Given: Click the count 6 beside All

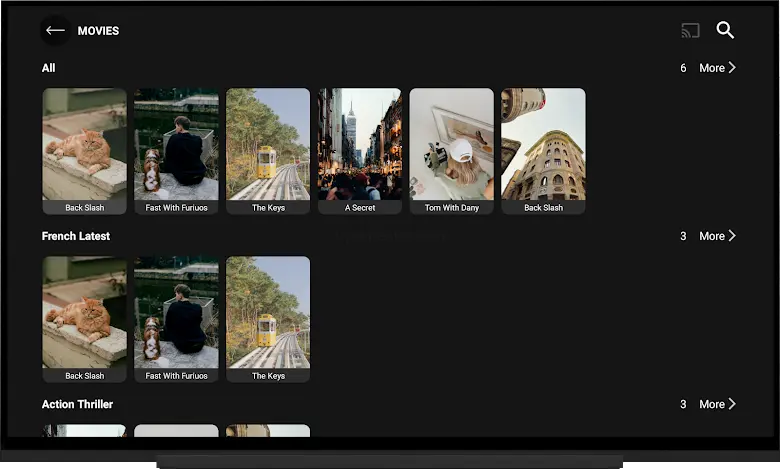Looking at the screenshot, I should click(683, 68).
